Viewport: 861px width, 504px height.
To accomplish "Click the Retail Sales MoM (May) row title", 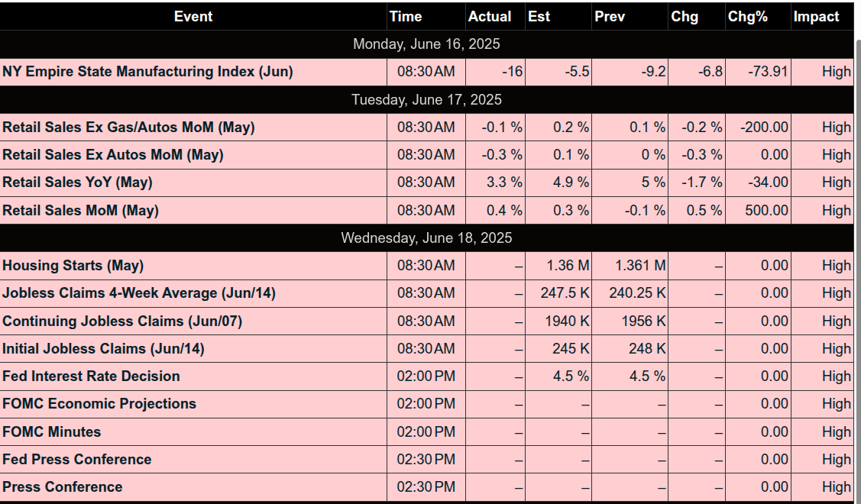I will pyautogui.click(x=80, y=210).
